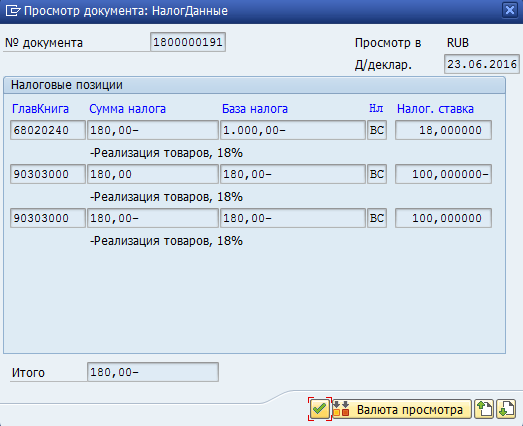Click the Сумма налога column header
Viewport: 523px width, 426px height.
coord(127,109)
